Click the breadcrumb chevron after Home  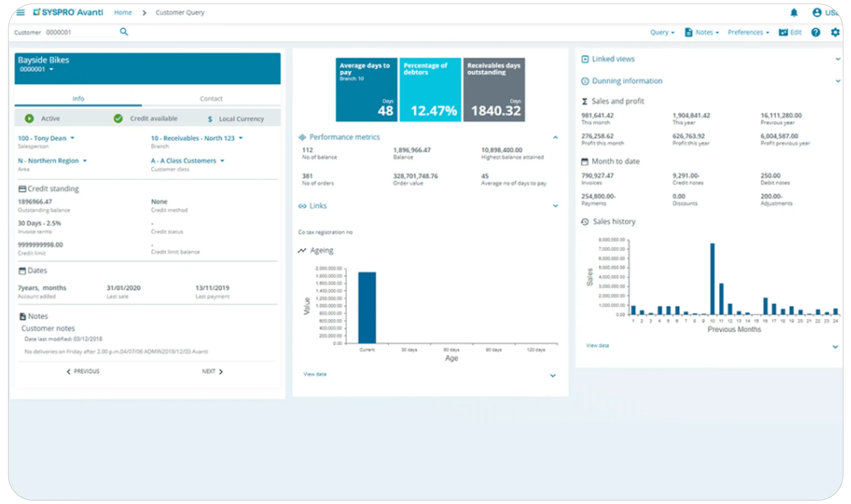(144, 13)
